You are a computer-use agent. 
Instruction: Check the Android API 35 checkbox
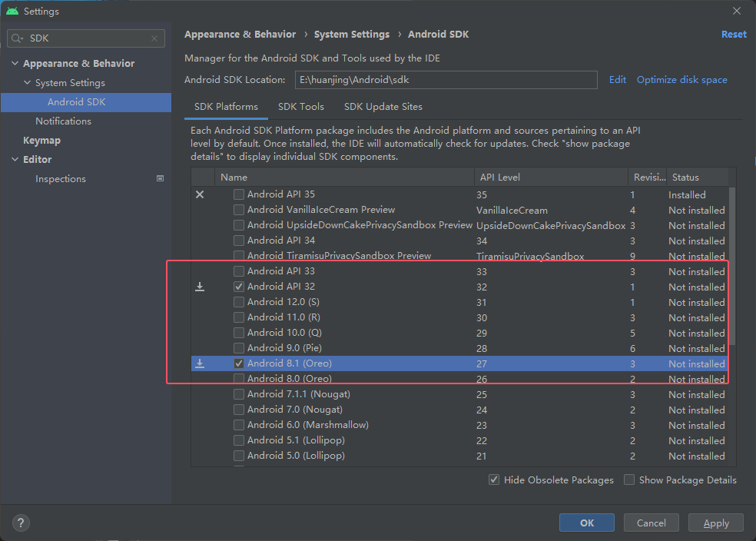tap(239, 194)
